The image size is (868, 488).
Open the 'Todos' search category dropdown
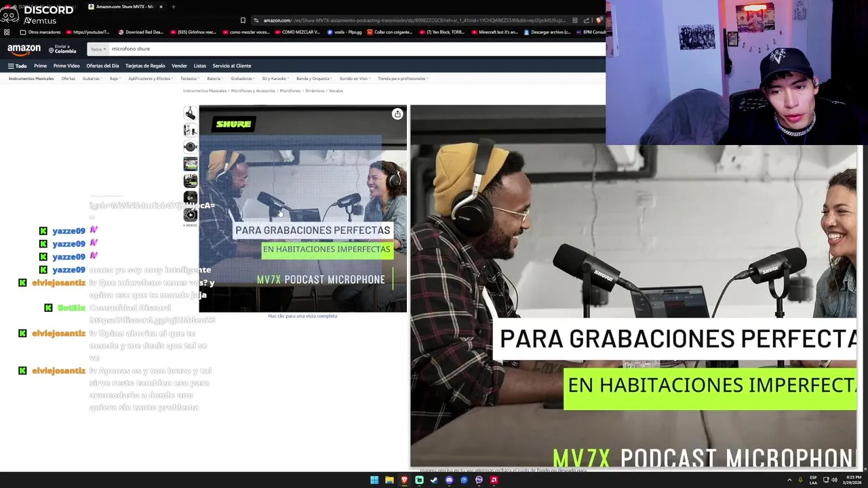(x=98, y=49)
